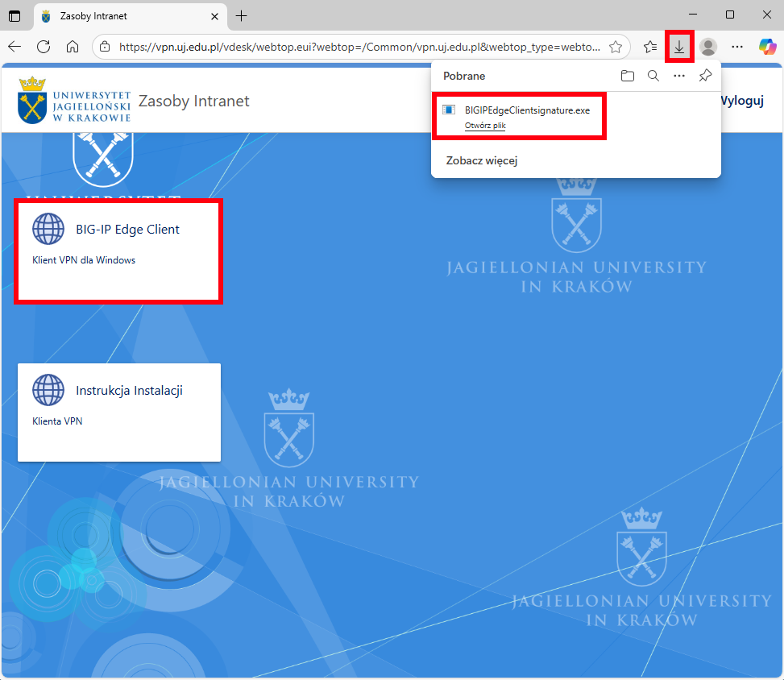The height and width of the screenshot is (680, 784).
Task: Click the Wyloguj logout link
Action: click(x=742, y=101)
